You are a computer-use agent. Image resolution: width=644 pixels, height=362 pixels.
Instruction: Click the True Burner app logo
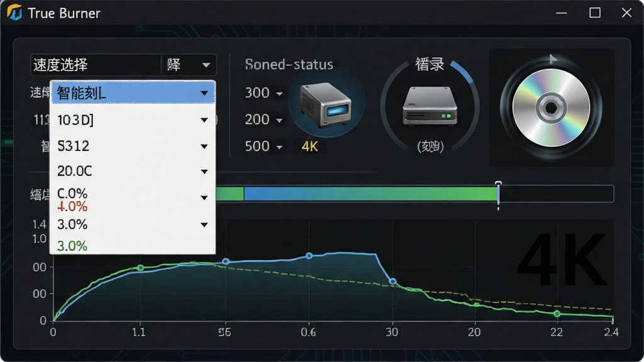click(14, 13)
